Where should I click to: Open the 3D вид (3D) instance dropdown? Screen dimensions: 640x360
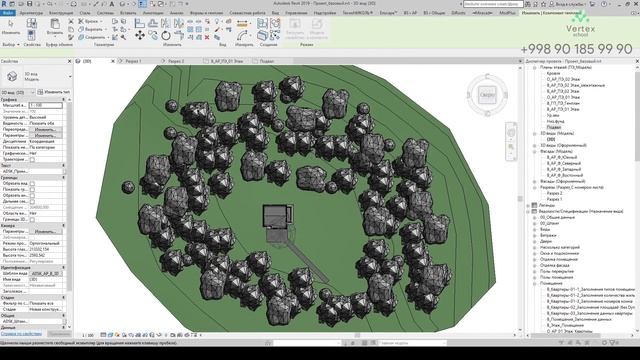[18, 93]
